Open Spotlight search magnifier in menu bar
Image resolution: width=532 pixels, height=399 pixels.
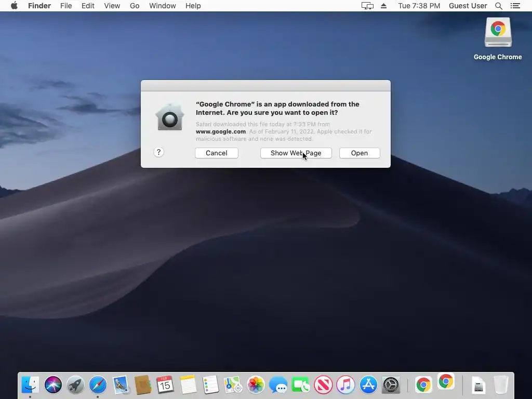point(498,6)
